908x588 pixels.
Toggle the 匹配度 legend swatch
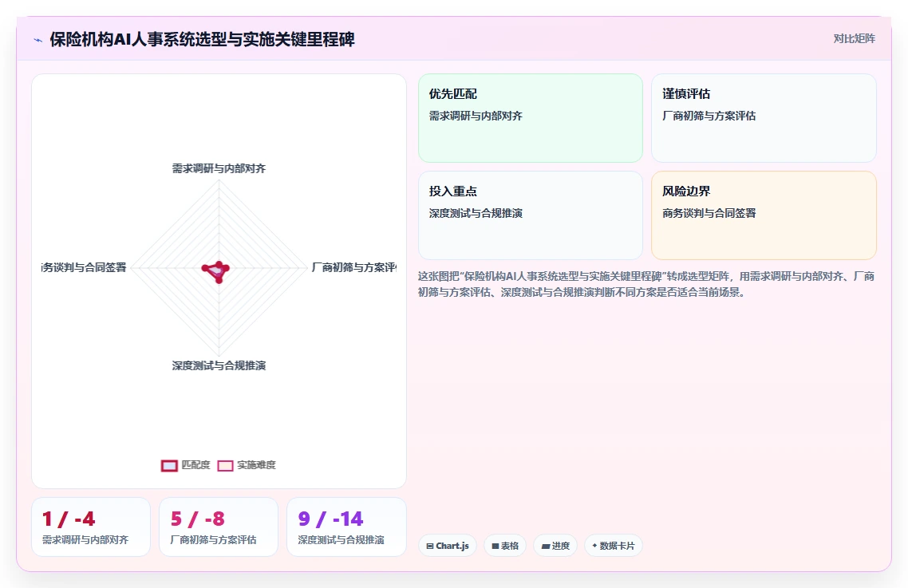coord(169,465)
